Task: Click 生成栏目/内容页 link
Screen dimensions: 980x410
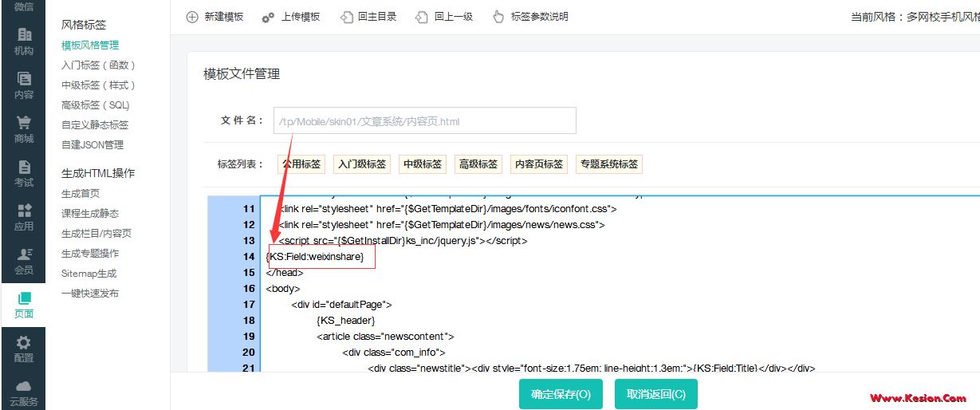Action: point(96,234)
